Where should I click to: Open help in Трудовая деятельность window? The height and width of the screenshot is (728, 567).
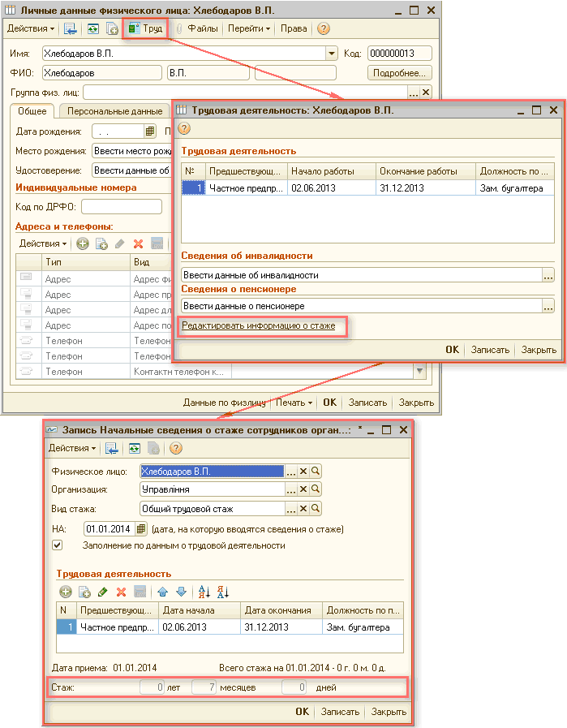coord(183,128)
